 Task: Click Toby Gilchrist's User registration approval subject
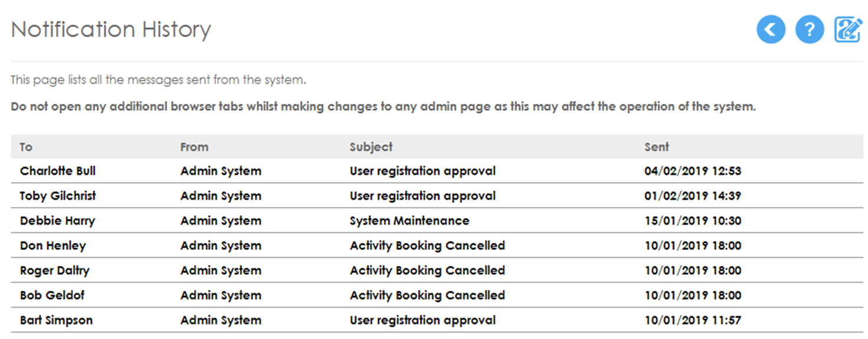click(422, 196)
